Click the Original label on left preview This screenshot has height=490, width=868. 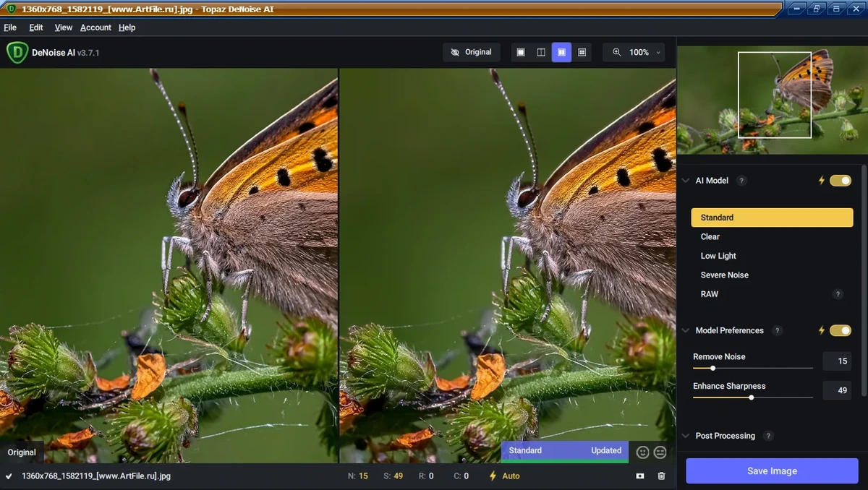22,452
